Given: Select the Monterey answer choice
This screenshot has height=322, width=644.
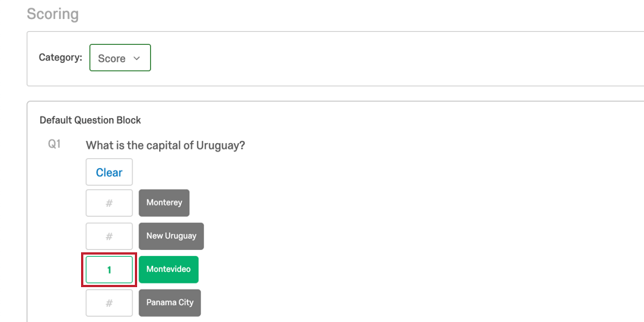Looking at the screenshot, I should 164,203.
